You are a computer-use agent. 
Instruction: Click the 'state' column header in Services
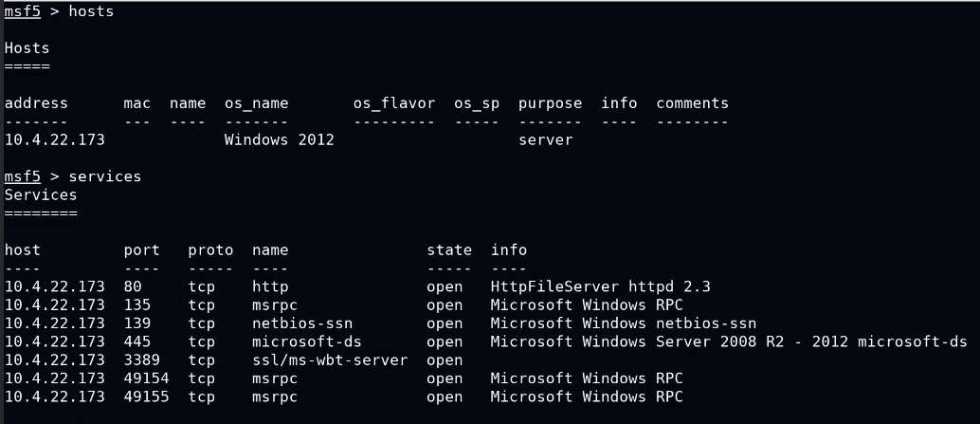448,250
